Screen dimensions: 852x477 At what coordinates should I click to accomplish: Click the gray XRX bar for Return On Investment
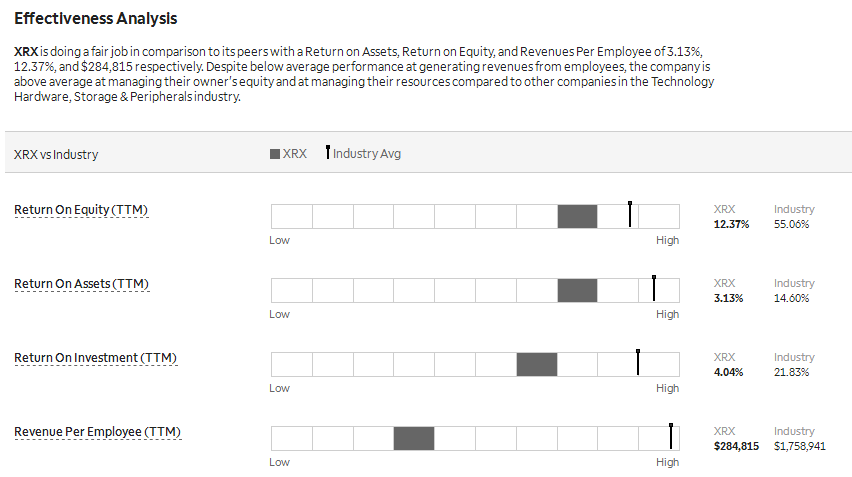tap(537, 364)
